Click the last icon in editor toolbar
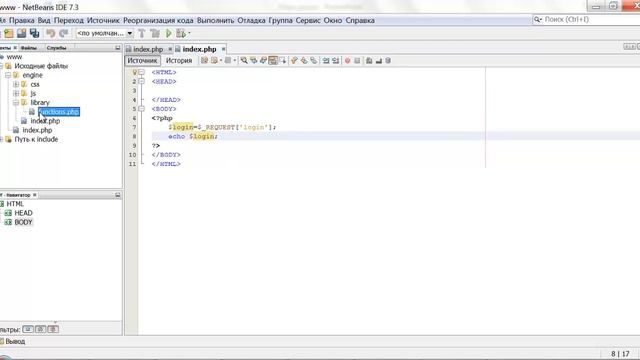 click(x=388, y=60)
